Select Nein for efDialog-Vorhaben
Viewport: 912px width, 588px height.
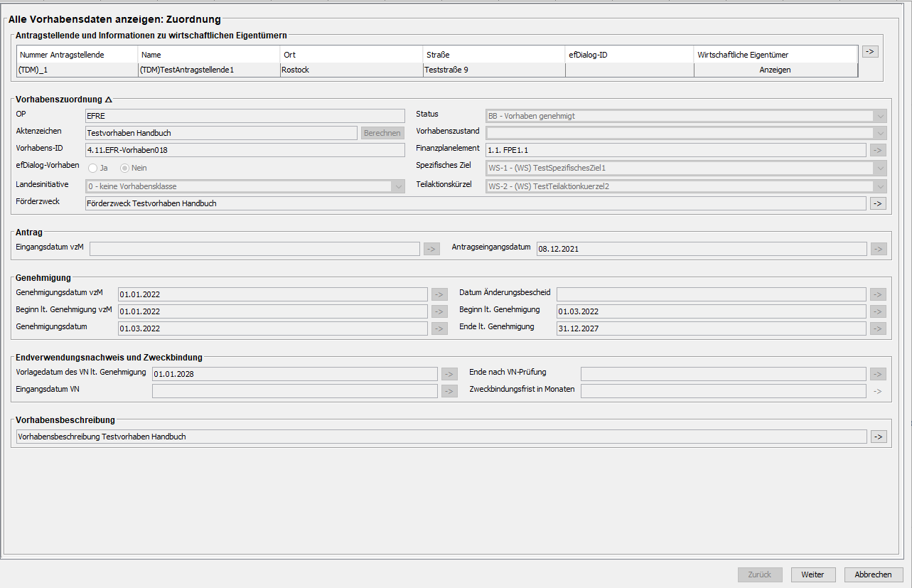[124, 168]
